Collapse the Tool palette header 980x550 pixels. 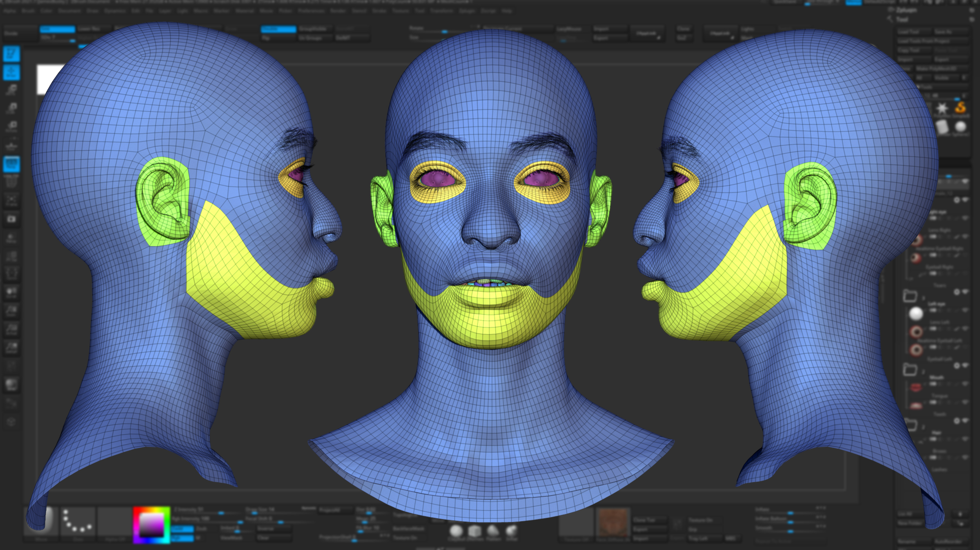point(902,20)
